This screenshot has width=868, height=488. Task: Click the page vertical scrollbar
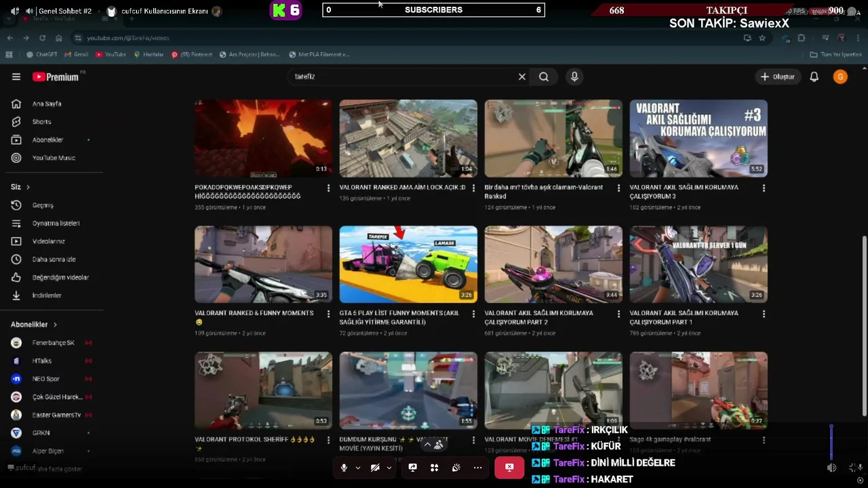[864, 325]
